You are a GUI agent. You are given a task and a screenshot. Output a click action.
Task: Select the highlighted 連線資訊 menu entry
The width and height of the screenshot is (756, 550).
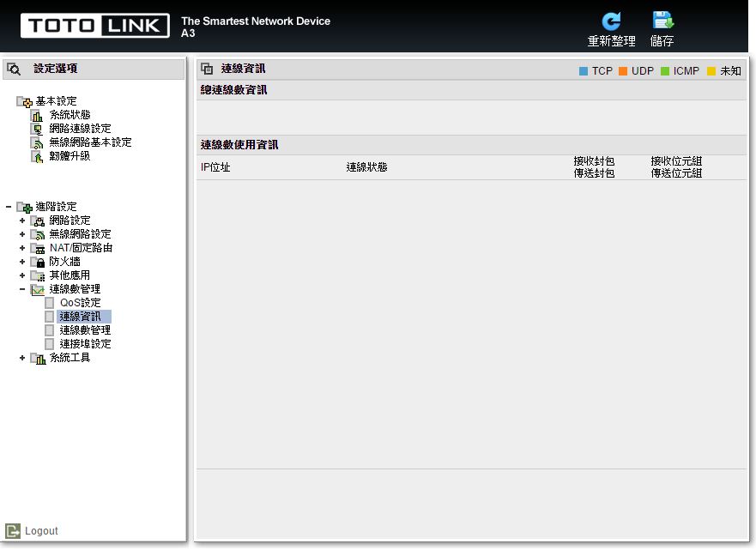tap(80, 317)
